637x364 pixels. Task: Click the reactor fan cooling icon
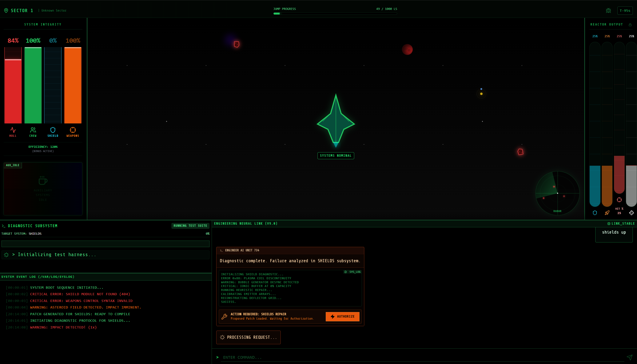click(631, 213)
